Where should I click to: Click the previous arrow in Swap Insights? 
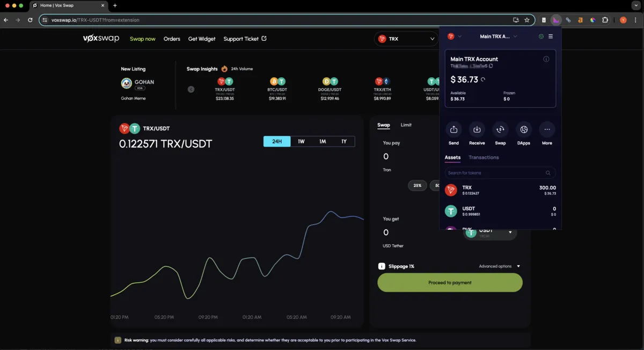pyautogui.click(x=191, y=89)
